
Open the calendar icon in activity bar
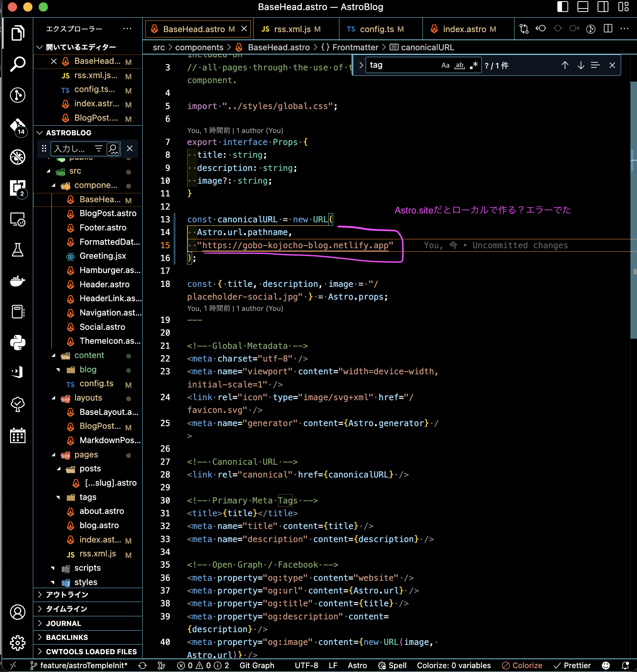pos(17,435)
